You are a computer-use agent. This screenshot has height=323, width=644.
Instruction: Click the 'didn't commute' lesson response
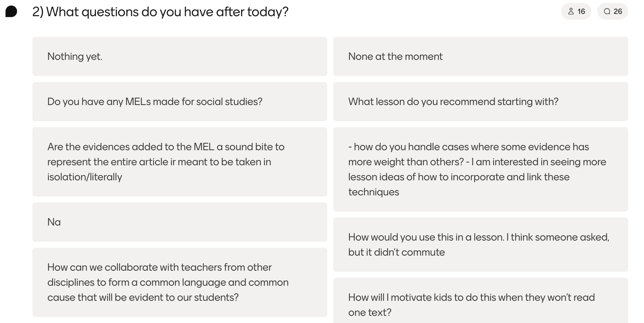tap(481, 245)
